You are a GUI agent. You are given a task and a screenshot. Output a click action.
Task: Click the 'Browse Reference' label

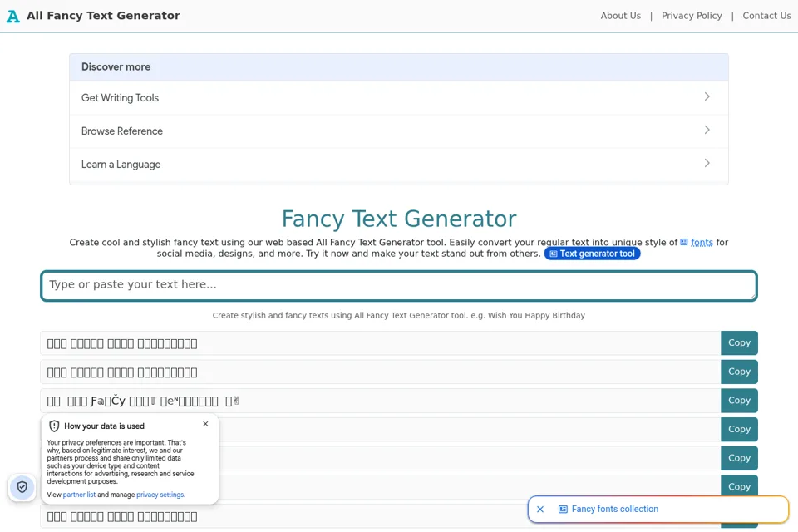pyautogui.click(x=122, y=131)
